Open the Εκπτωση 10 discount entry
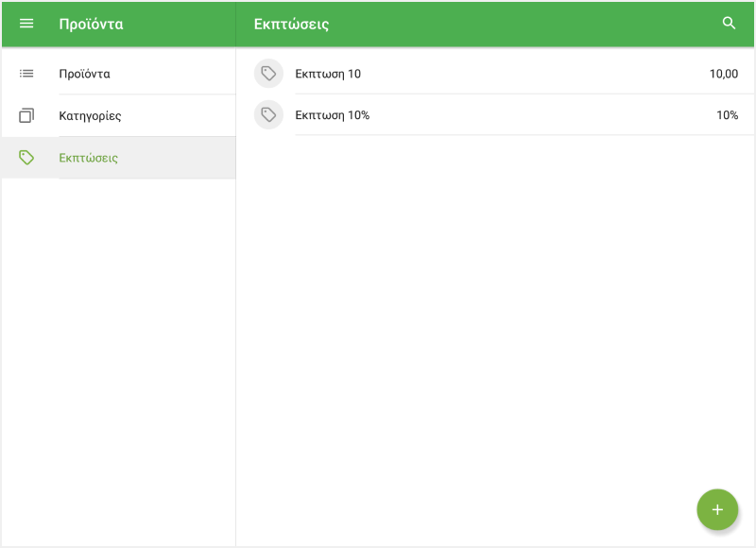 click(x=328, y=74)
